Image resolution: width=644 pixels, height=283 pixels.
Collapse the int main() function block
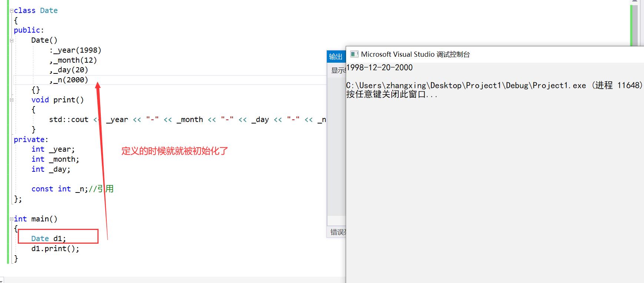11,219
